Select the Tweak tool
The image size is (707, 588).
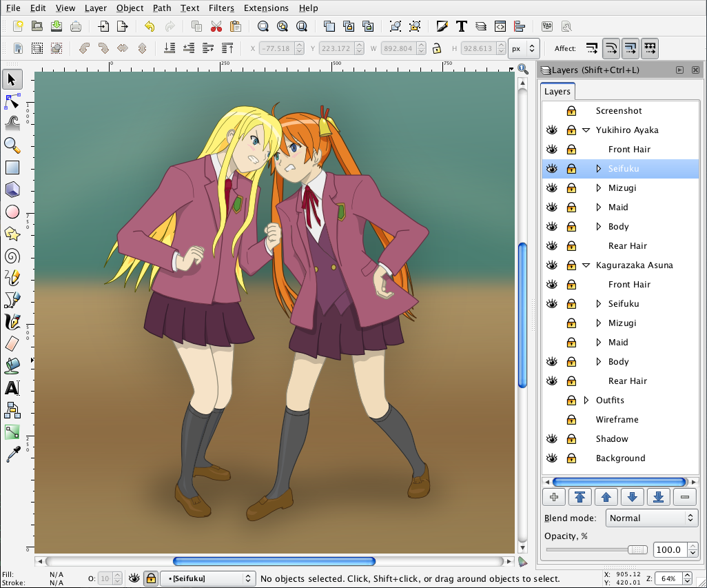point(12,123)
